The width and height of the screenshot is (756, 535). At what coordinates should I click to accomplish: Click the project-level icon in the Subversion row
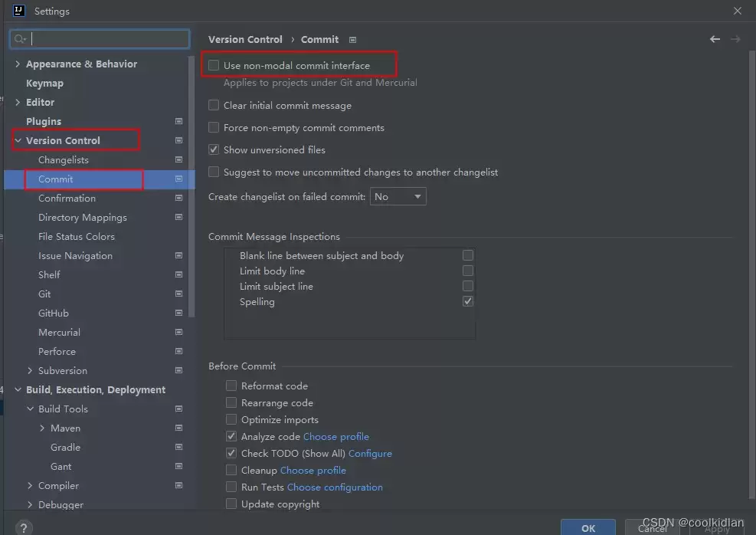pyautogui.click(x=178, y=370)
